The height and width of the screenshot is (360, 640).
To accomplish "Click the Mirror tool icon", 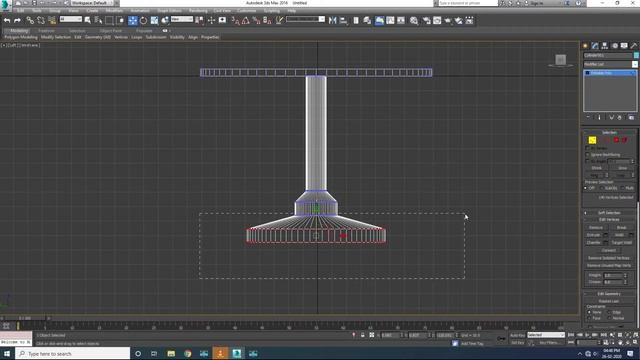I will tap(333, 20).
